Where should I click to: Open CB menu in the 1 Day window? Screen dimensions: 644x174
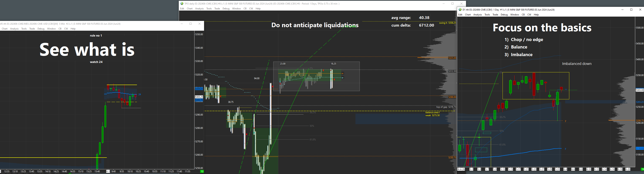coord(523,15)
